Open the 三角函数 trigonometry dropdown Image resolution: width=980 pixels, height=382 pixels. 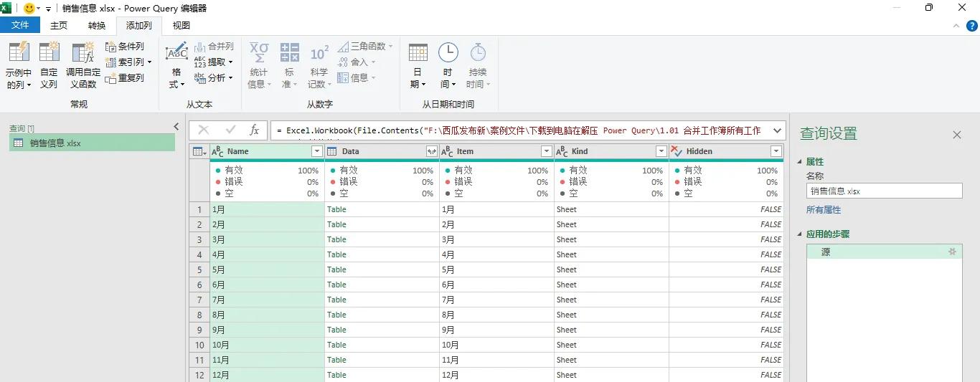point(365,47)
